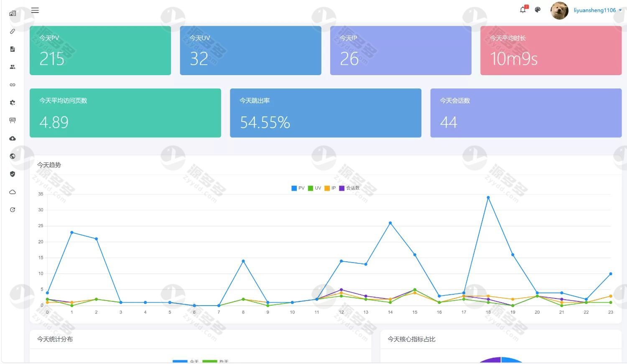Toggle IP series in chart legend
Image resolution: width=627 pixels, height=364 pixels.
pos(330,188)
